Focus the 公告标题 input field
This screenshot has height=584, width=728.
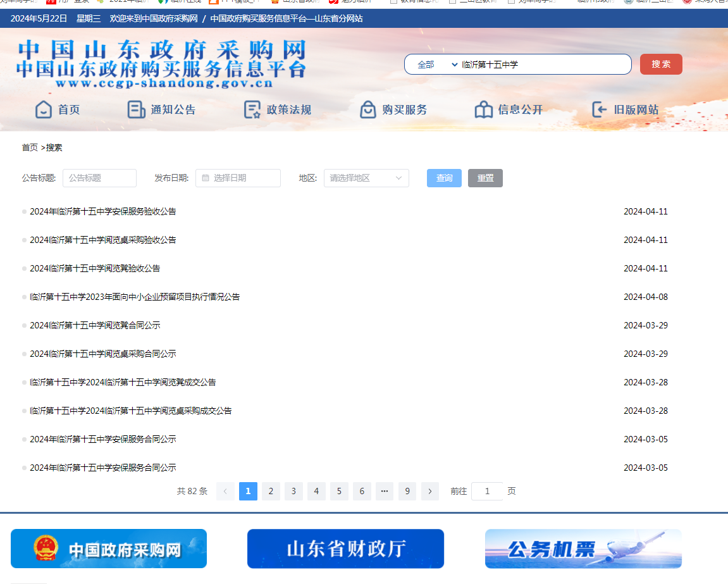click(x=99, y=178)
